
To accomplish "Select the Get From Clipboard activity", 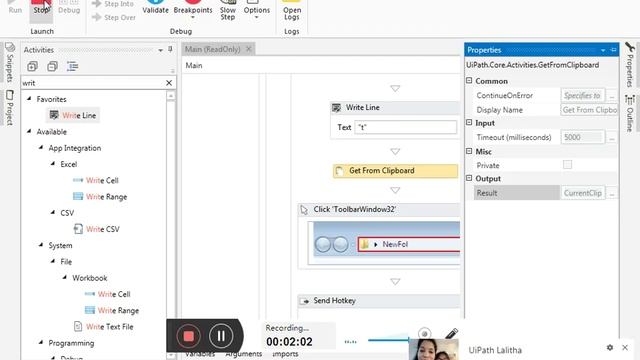I will [396, 171].
